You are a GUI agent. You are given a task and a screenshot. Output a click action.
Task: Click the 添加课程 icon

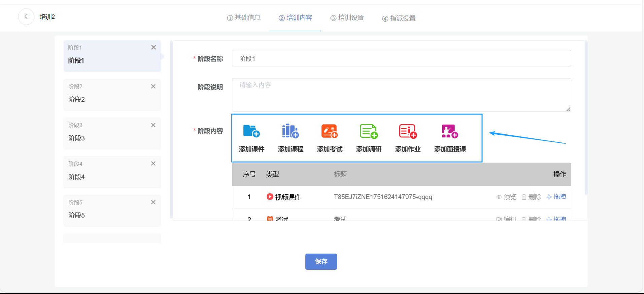291,131
